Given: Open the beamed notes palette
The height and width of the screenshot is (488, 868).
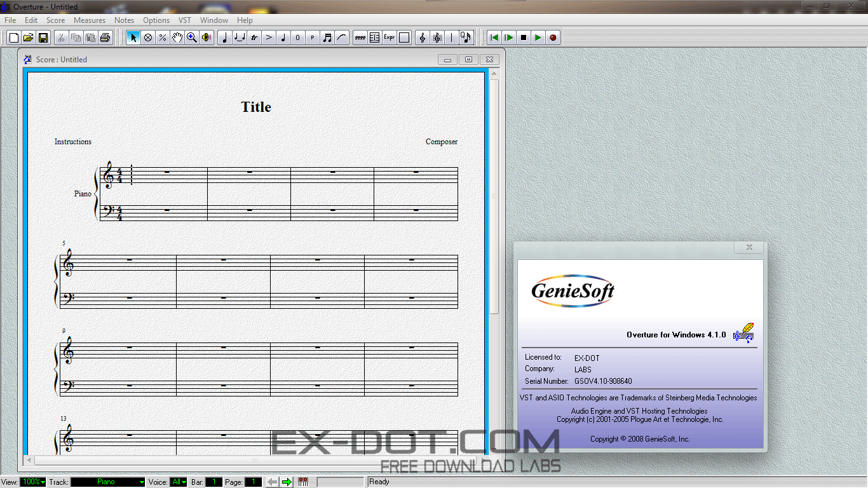Looking at the screenshot, I should click(327, 37).
